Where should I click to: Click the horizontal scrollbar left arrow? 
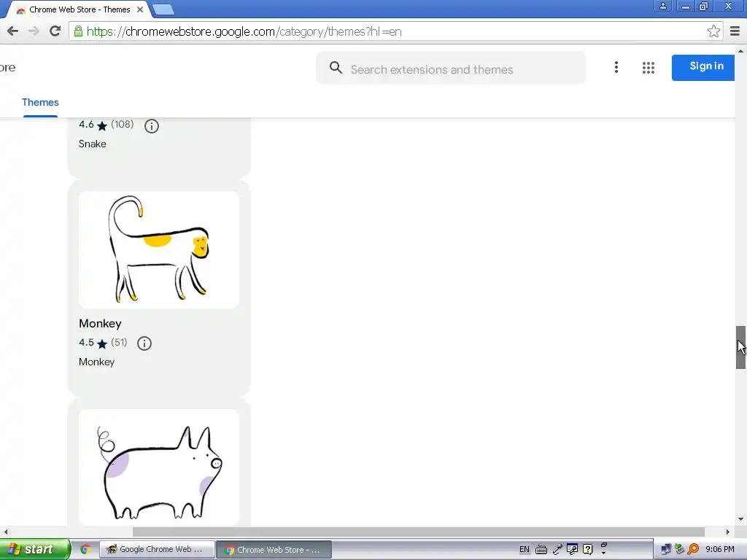pyautogui.click(x=5, y=532)
